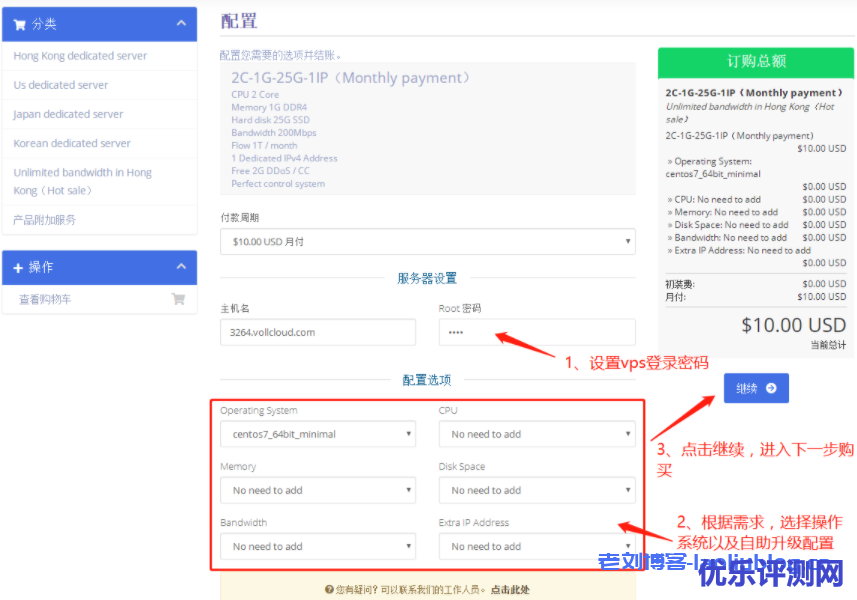Open the 付款周期 billing cycle dropdown
This screenshot has width=857, height=600.
[x=427, y=241]
